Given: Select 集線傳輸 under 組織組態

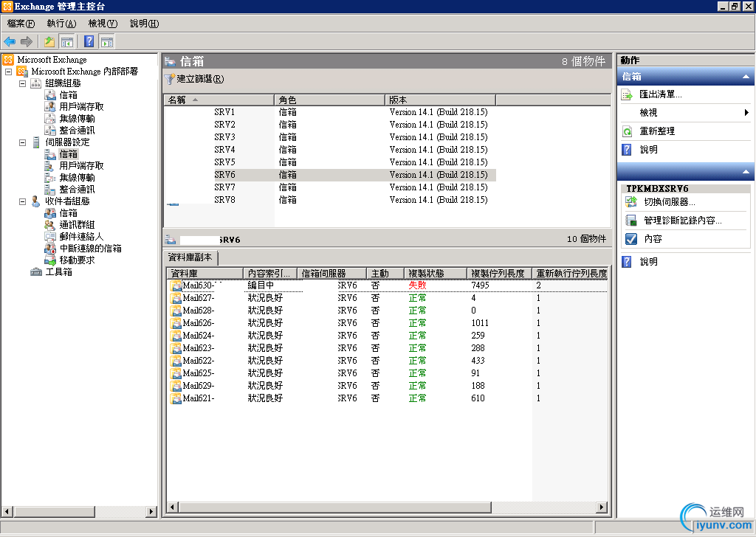Looking at the screenshot, I should pyautogui.click(x=77, y=119).
